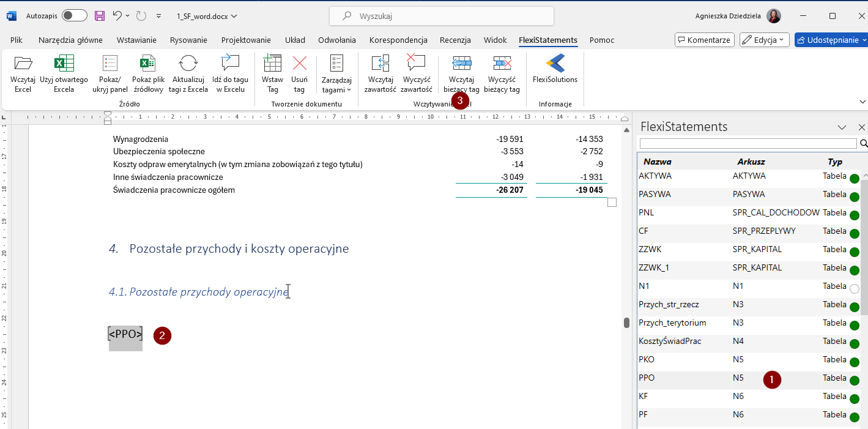This screenshot has width=868, height=429.
Task: Click the Komentarze button
Action: tap(704, 40)
